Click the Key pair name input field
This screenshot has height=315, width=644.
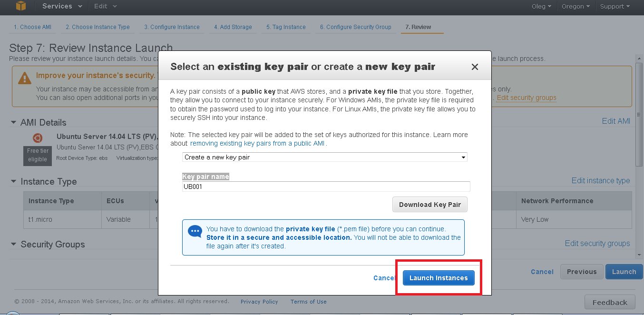coord(326,187)
